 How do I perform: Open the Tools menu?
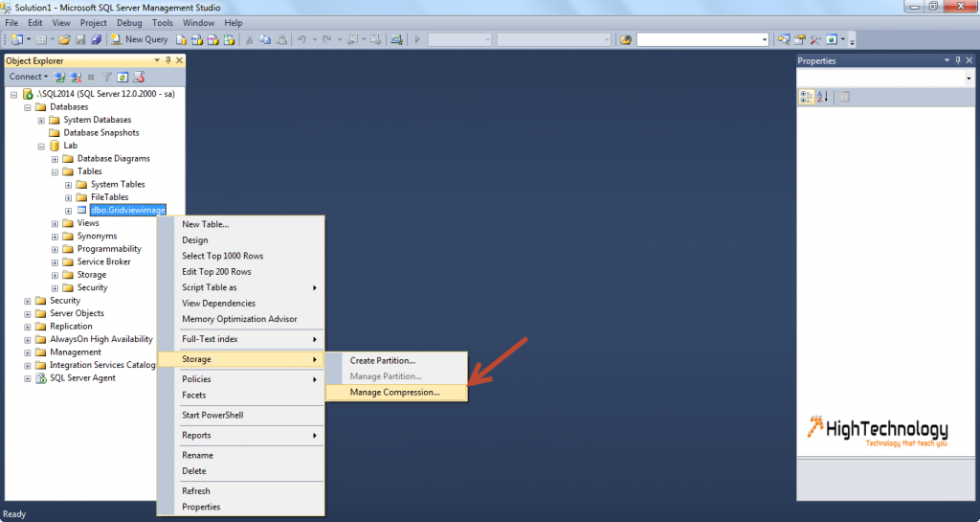tap(163, 22)
